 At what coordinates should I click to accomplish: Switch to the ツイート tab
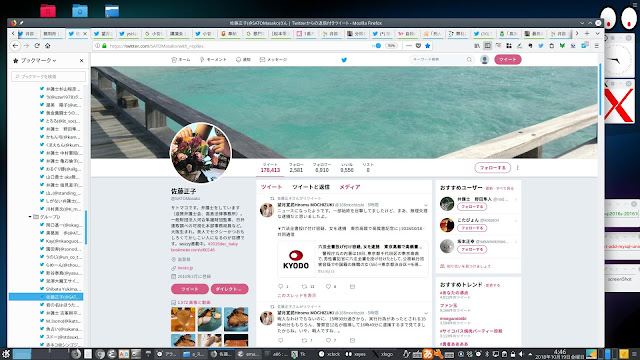pyautogui.click(x=271, y=187)
